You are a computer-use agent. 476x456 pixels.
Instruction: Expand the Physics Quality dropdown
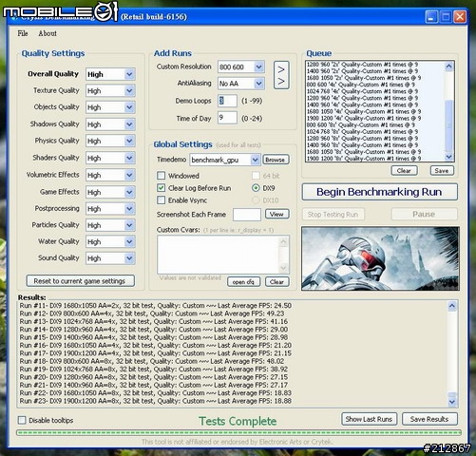(x=129, y=141)
